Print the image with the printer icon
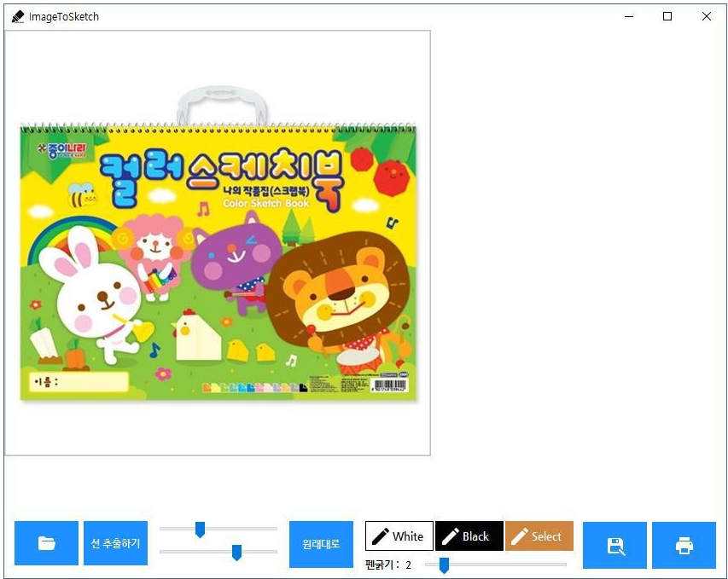The height and width of the screenshot is (579, 728). [684, 545]
